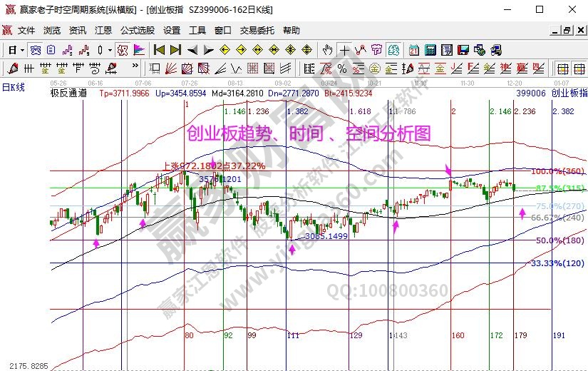The width and height of the screenshot is (588, 371).
Task: Click the hand pan tool icon
Action: point(327,50)
